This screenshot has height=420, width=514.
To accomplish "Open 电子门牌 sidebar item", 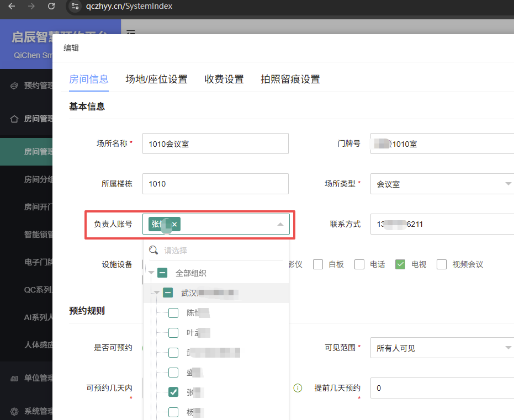I will pos(27,262).
